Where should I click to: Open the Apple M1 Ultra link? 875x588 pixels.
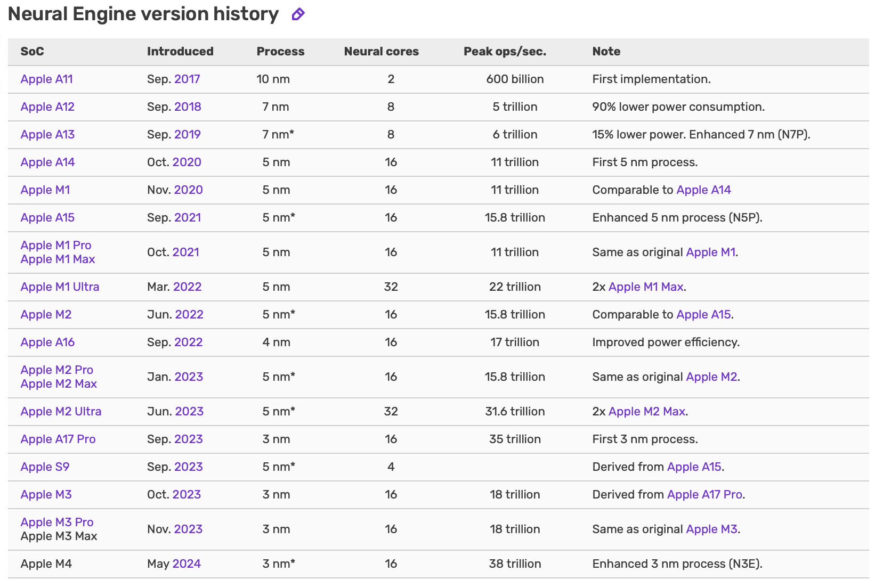tap(60, 287)
